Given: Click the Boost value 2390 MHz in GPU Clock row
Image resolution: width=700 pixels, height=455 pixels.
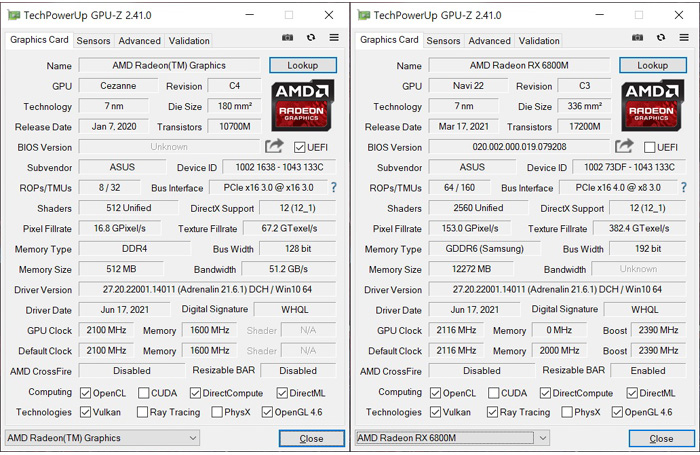Looking at the screenshot, I should pyautogui.click(x=658, y=330).
